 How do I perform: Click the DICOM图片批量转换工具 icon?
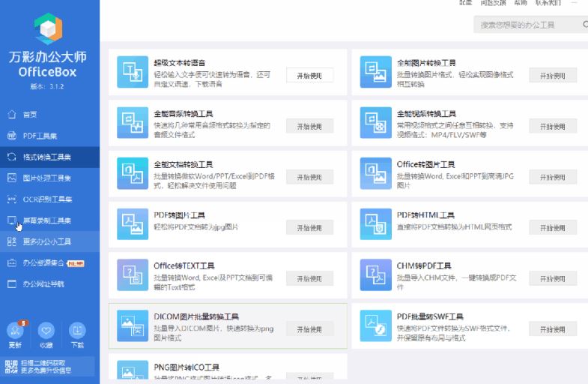132,325
